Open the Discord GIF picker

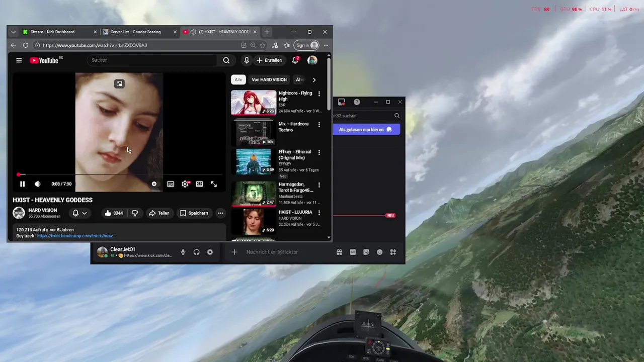[353, 252]
